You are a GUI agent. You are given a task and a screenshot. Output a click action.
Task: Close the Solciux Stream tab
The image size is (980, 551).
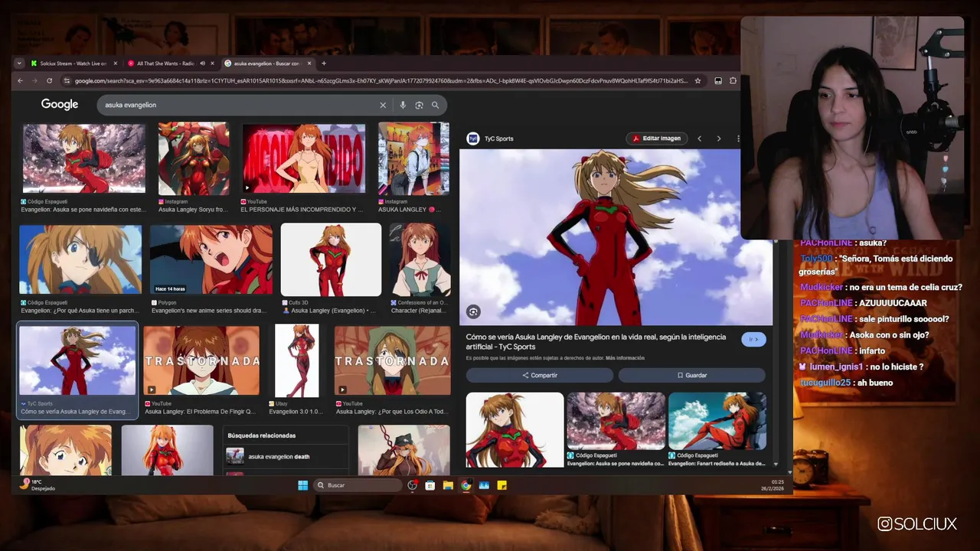[x=116, y=64]
